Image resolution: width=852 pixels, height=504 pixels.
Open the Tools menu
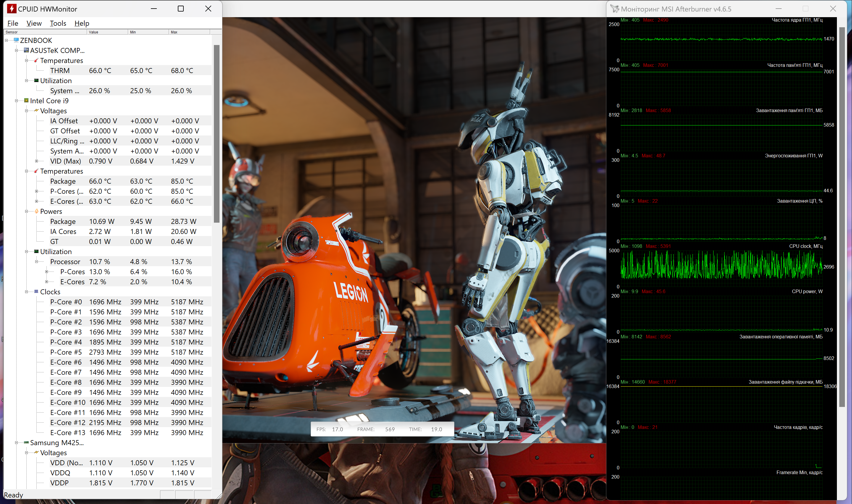(x=58, y=23)
